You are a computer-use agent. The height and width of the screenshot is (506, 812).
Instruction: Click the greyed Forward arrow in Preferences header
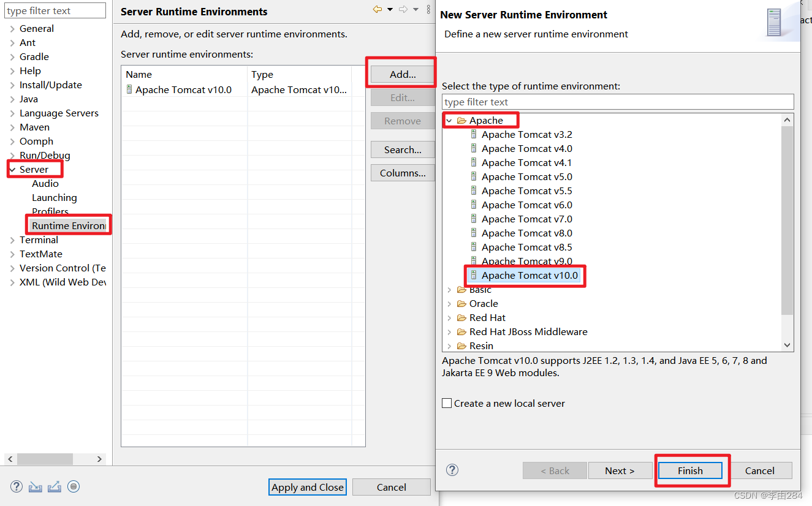pyautogui.click(x=403, y=9)
